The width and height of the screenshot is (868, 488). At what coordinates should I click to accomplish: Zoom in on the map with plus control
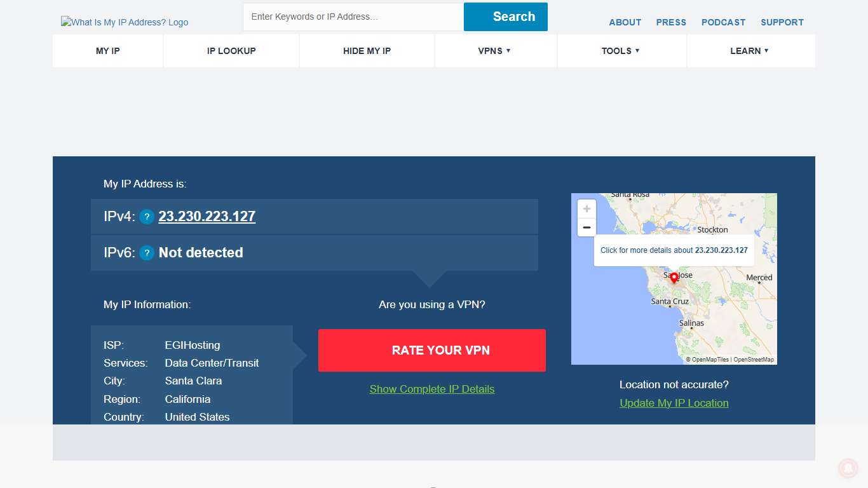point(586,208)
